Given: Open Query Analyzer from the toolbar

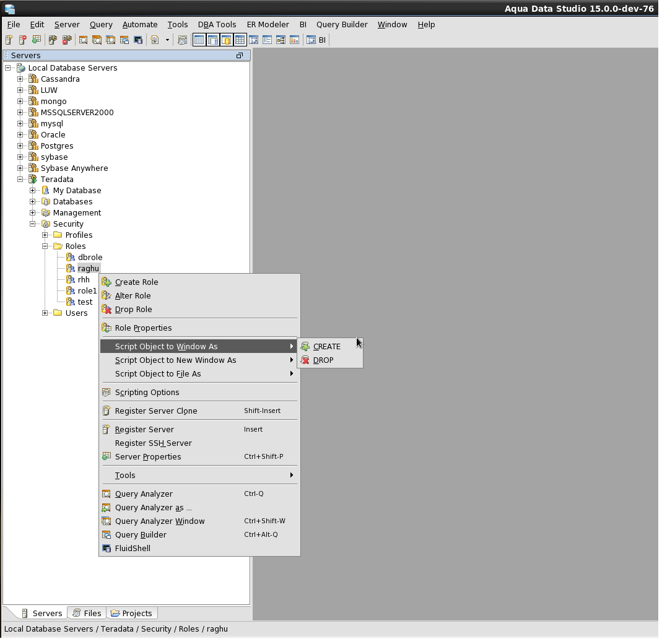Looking at the screenshot, I should pyautogui.click(x=83, y=40).
